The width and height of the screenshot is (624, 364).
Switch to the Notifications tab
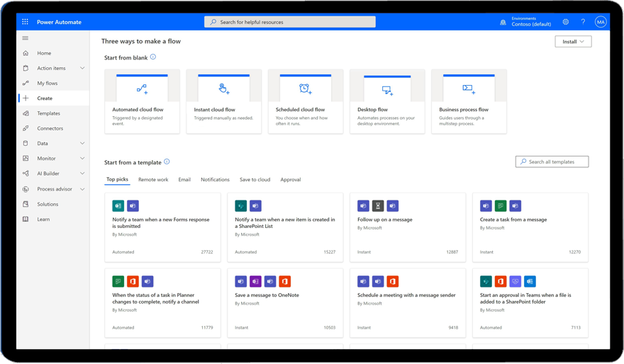pos(215,180)
